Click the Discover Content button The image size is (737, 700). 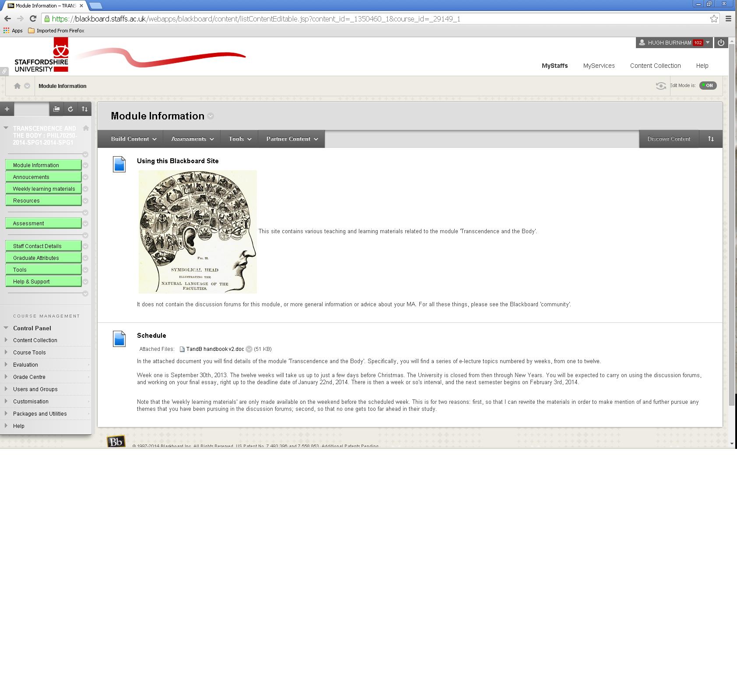[x=669, y=139]
